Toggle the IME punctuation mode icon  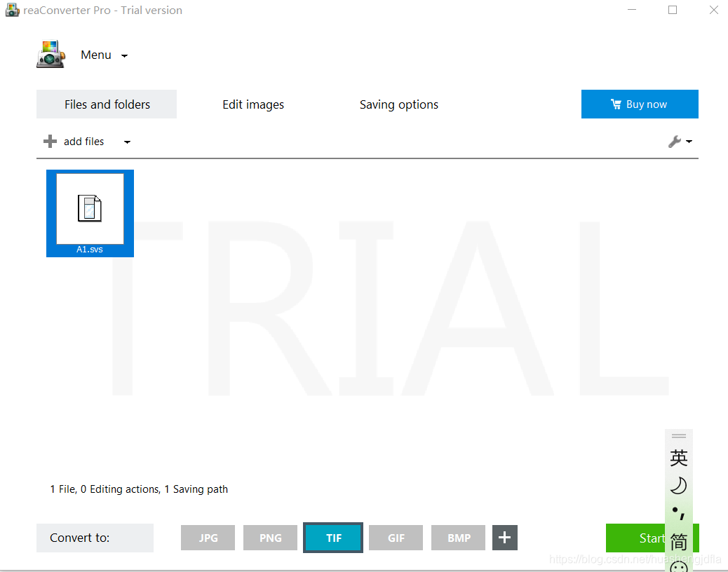pyautogui.click(x=678, y=514)
